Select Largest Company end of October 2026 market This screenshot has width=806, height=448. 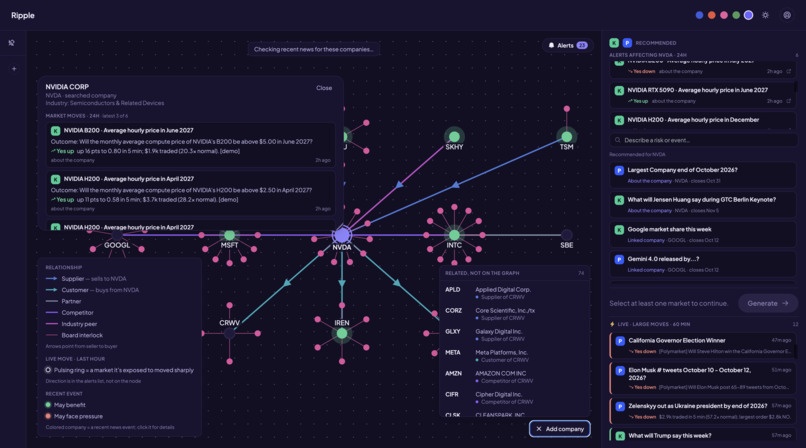tap(703, 175)
